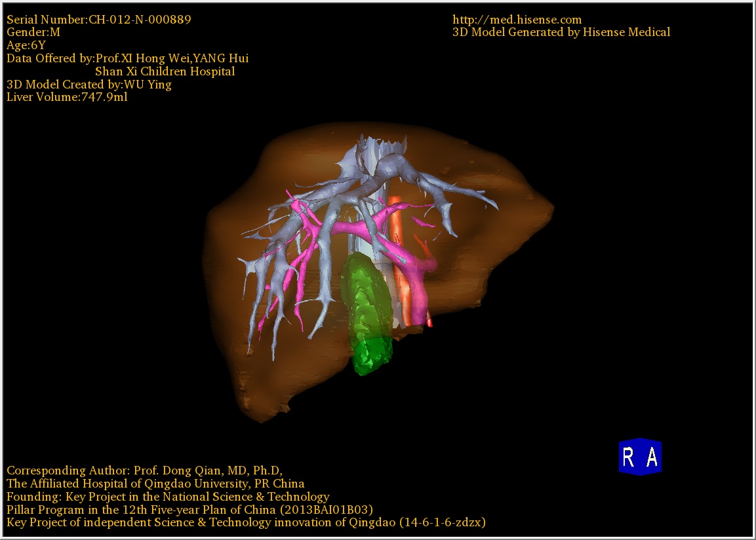The width and height of the screenshot is (756, 540).
Task: Click 'Key Project of independent Science' line
Action: click(x=246, y=523)
